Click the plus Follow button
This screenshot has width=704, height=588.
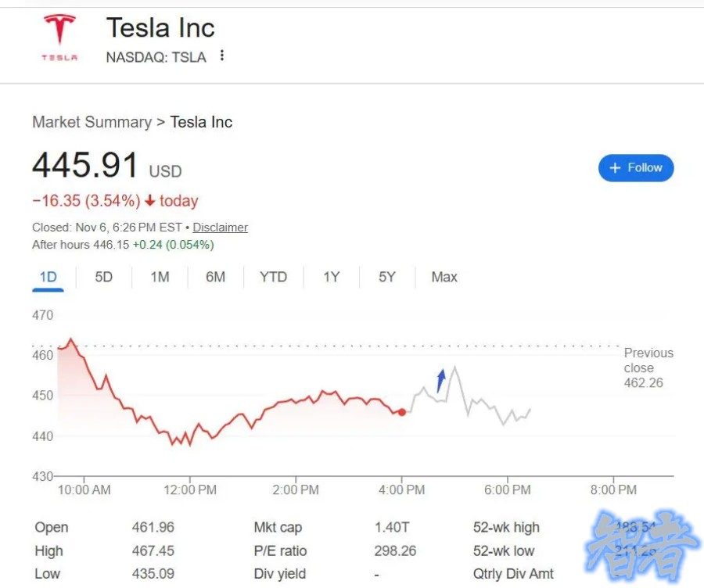tap(635, 168)
